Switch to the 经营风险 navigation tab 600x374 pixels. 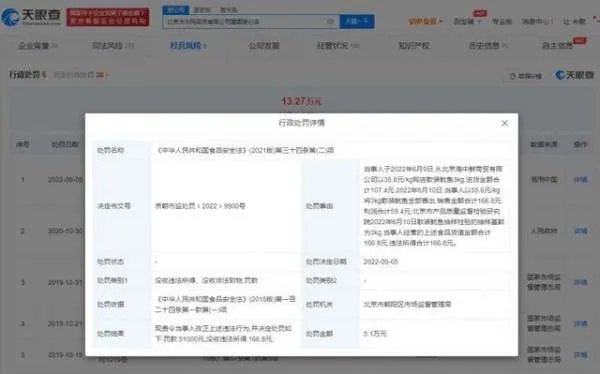[x=188, y=46]
